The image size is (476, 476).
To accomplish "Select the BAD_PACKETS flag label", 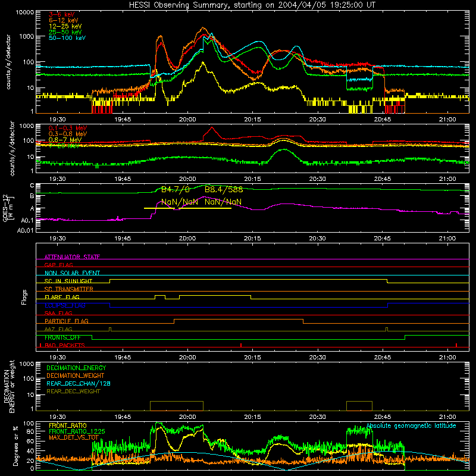I will [x=65, y=345].
